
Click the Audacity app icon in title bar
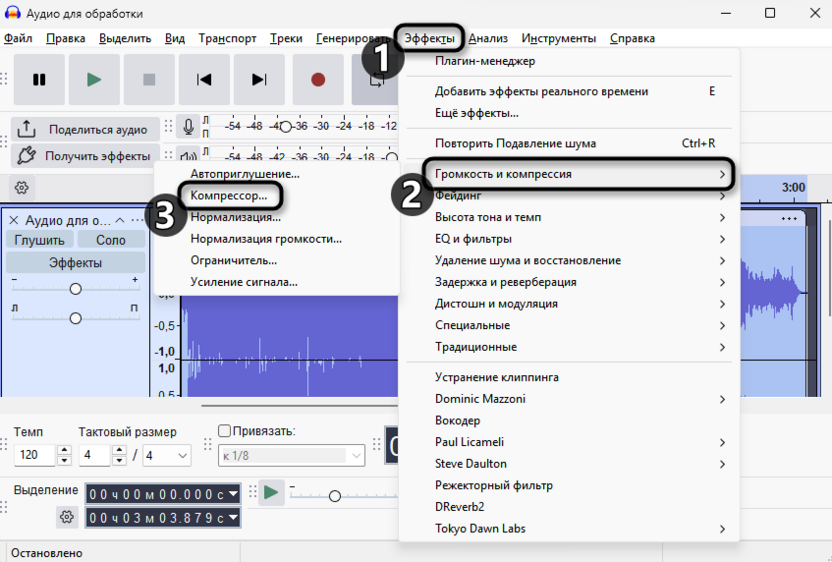tap(12, 13)
